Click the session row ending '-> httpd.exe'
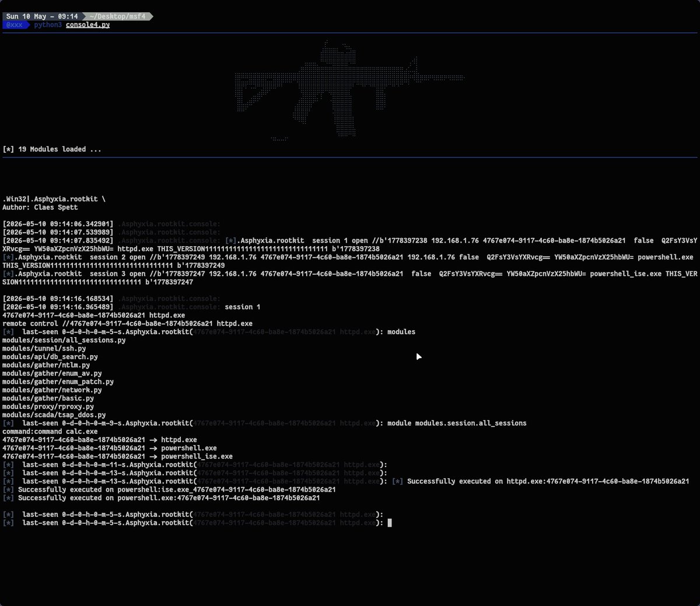Image resolution: width=700 pixels, height=606 pixels. point(100,440)
